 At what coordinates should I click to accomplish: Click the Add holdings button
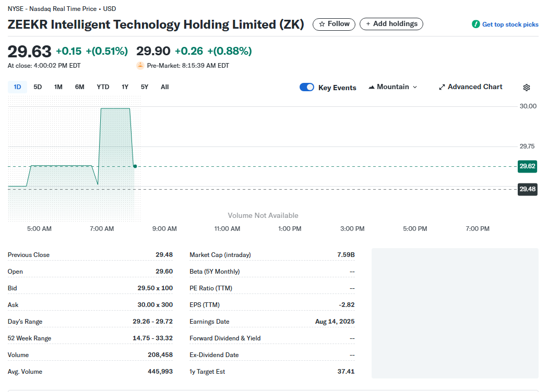click(391, 24)
